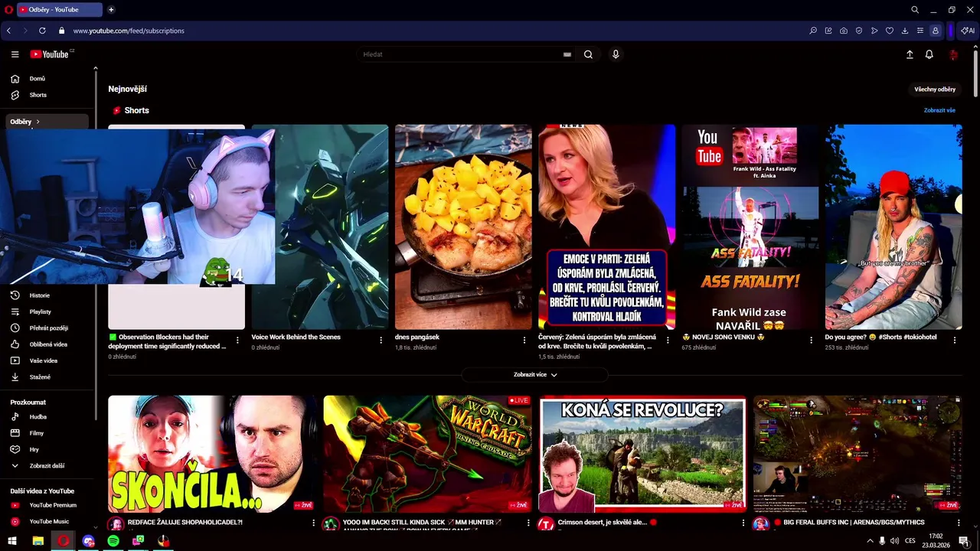Open the Create upload icon
Screen dimensions: 980x551
pyautogui.click(x=910, y=54)
